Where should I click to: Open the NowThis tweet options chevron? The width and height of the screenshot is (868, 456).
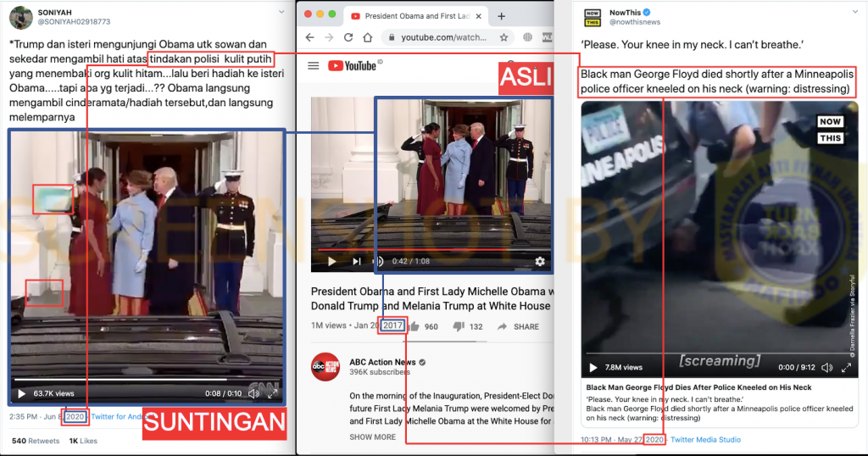point(854,12)
